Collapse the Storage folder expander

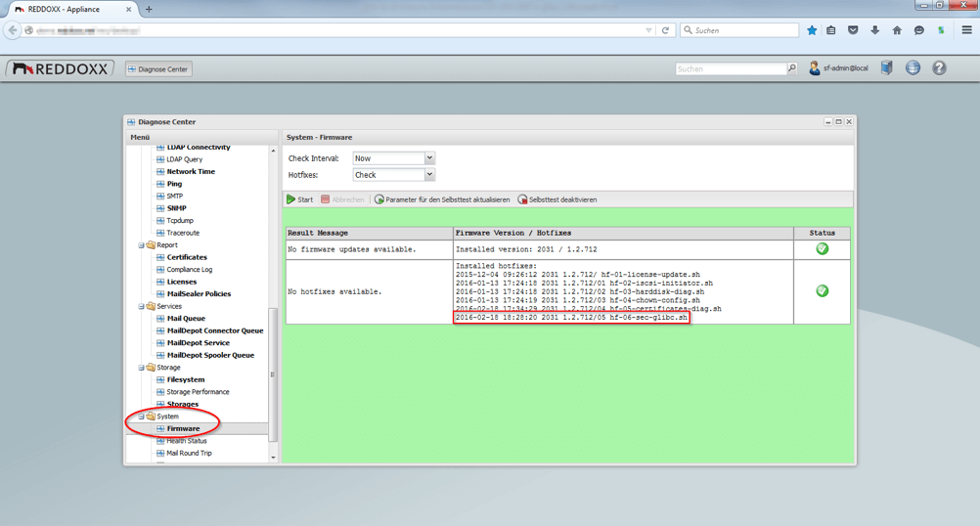pos(141,368)
